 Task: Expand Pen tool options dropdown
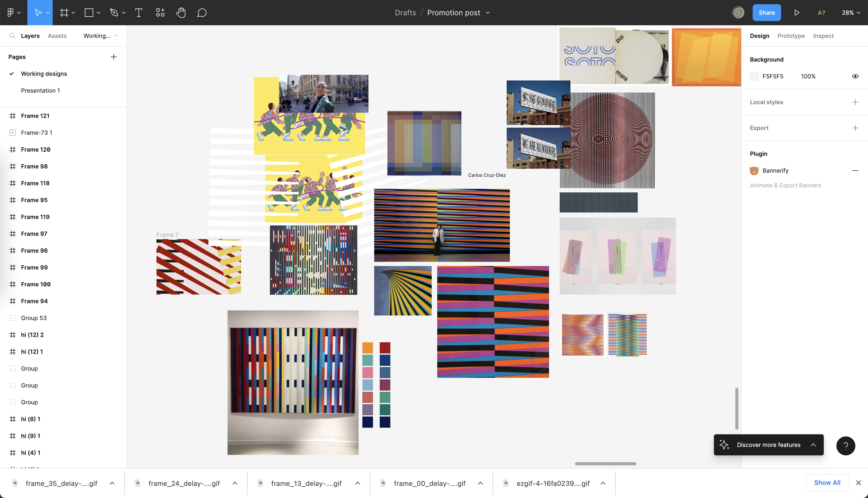click(x=124, y=13)
